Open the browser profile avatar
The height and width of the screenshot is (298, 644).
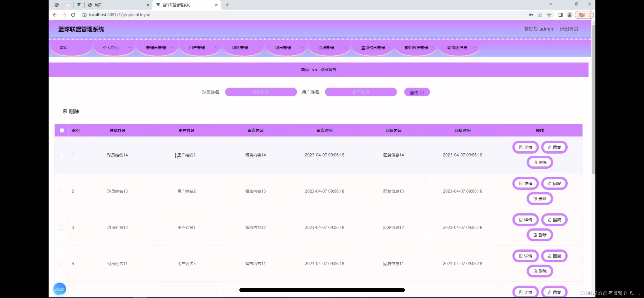click(x=569, y=15)
